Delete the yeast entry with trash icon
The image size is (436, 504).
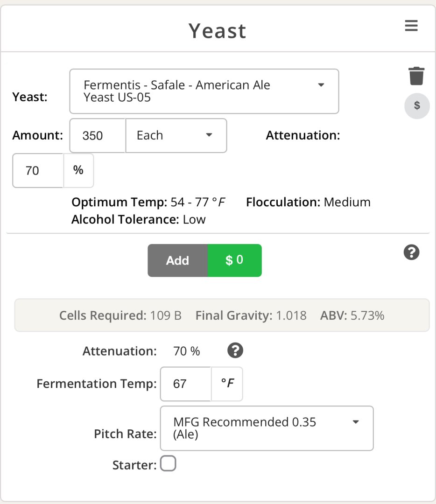[416, 76]
